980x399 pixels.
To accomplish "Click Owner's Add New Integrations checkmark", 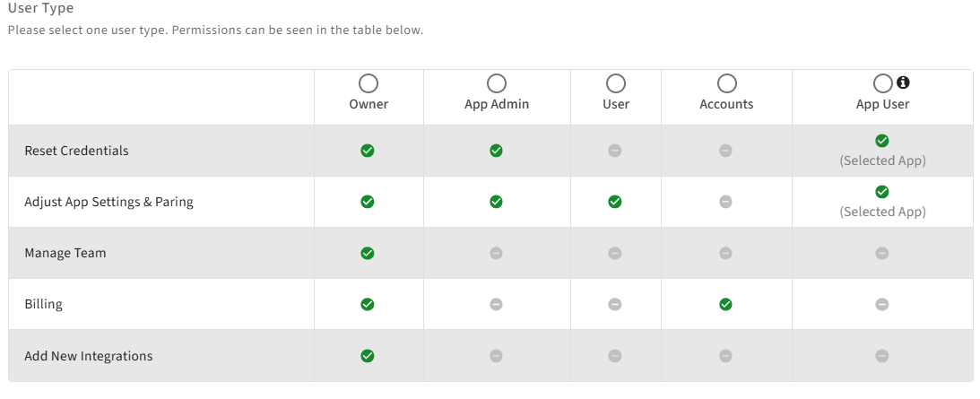I will coord(368,356).
